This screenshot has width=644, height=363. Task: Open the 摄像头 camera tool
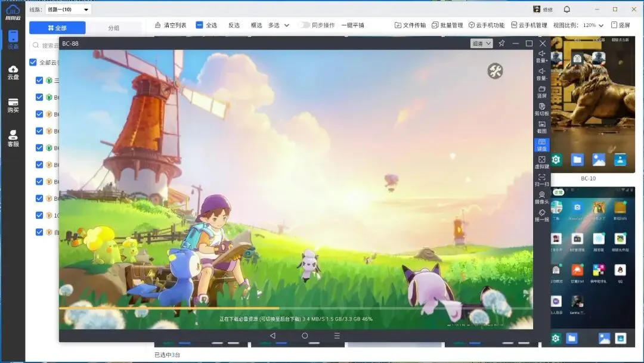[541, 197]
